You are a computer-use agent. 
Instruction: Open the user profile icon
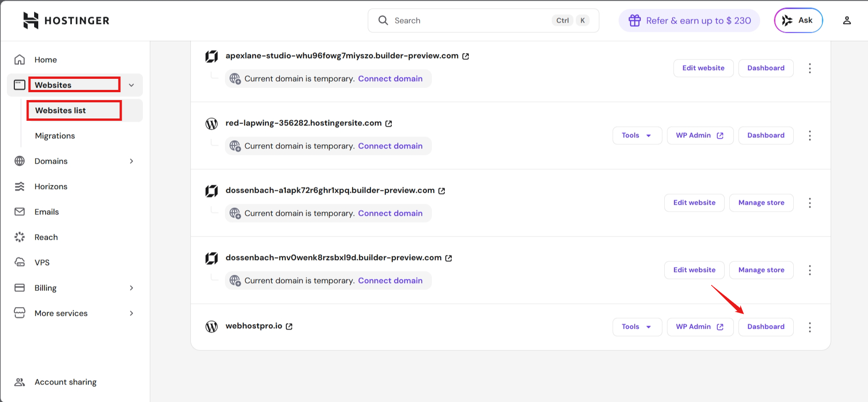(x=847, y=20)
